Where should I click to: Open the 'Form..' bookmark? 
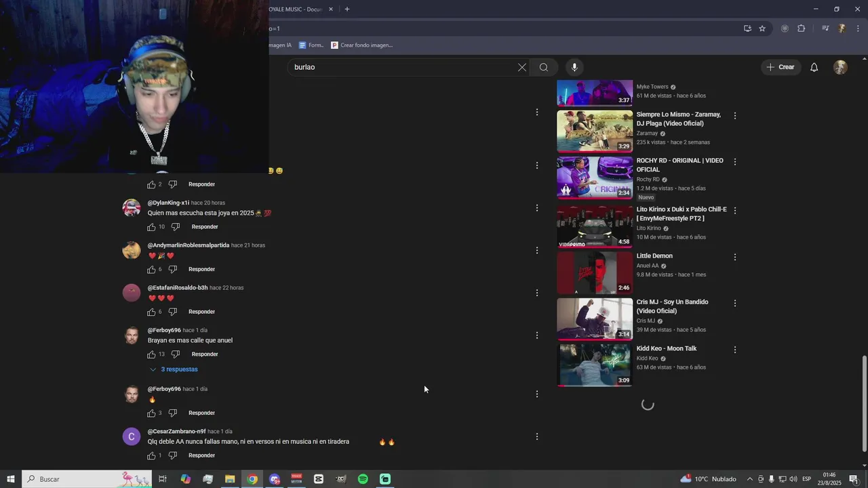(311, 45)
